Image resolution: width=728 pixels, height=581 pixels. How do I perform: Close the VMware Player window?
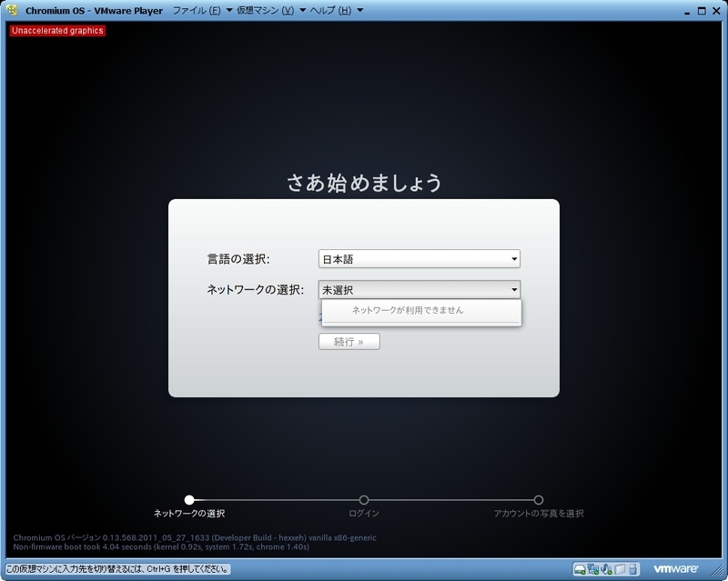(716, 11)
